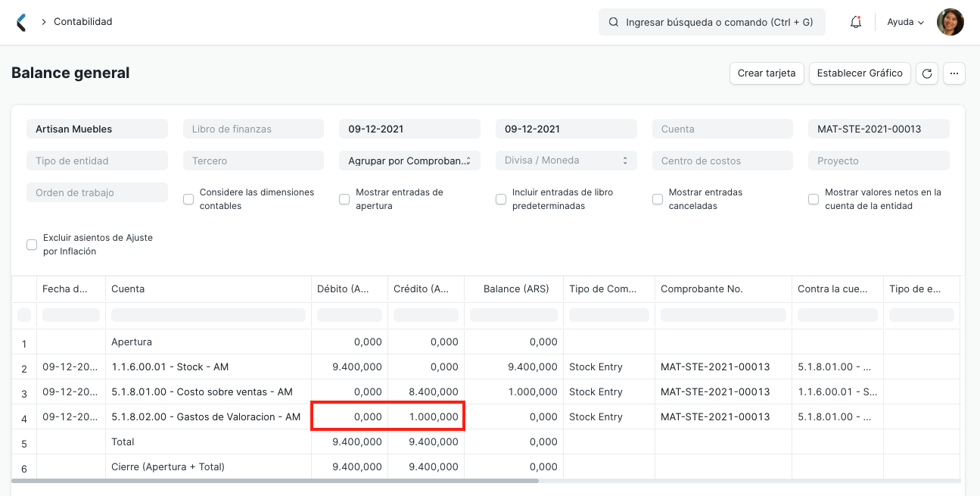Expand the 'Ayuda' dropdown
This screenshot has height=496, width=980.
pyautogui.click(x=904, y=21)
